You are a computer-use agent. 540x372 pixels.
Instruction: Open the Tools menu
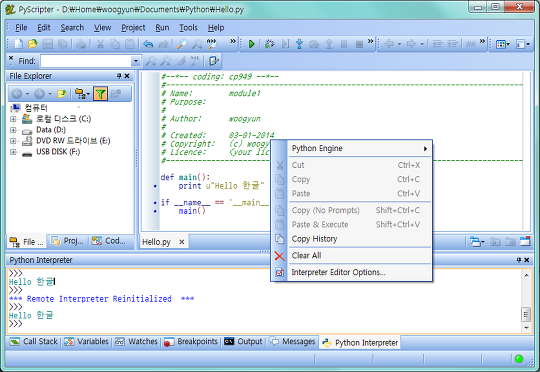(x=188, y=28)
